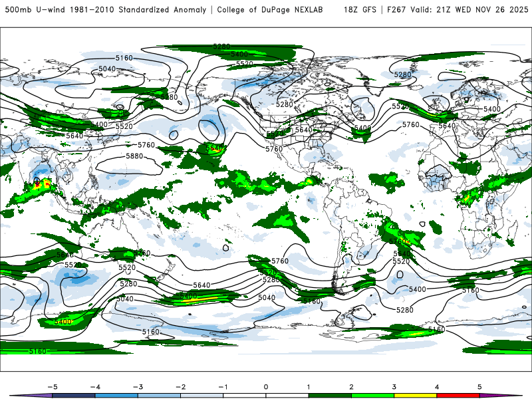The height and width of the screenshot is (399, 532).
Task: Click the "18Z GFS" model run text
Action: coord(360,9)
